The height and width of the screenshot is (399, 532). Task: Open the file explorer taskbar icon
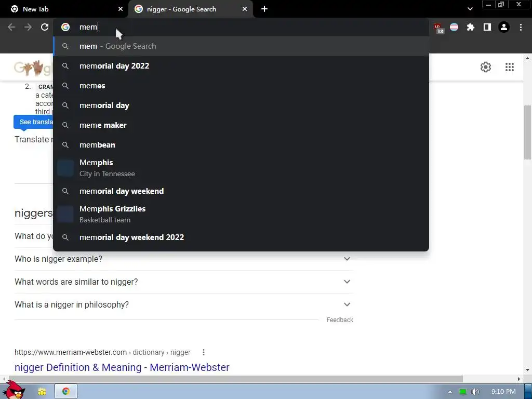click(42, 392)
